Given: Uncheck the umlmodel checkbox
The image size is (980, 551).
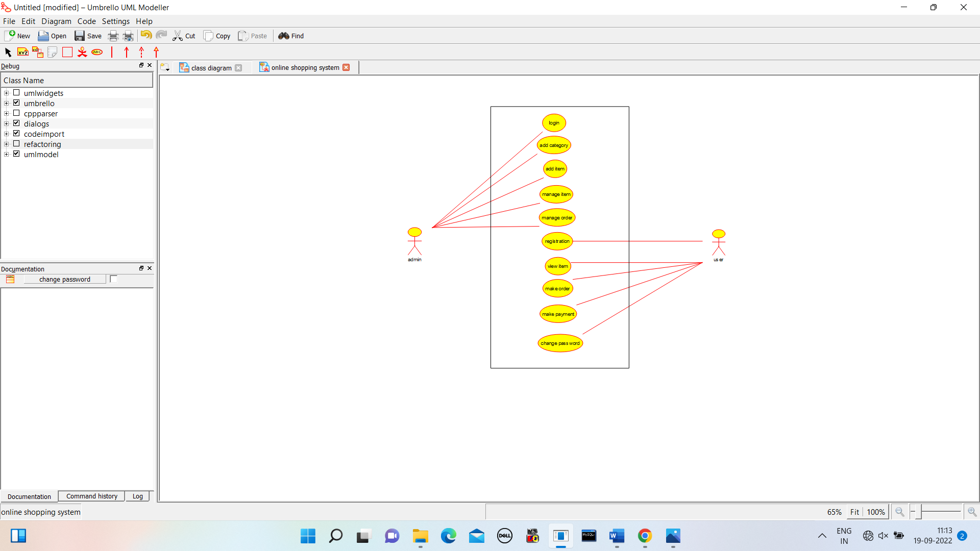Looking at the screenshot, I should click(x=16, y=154).
